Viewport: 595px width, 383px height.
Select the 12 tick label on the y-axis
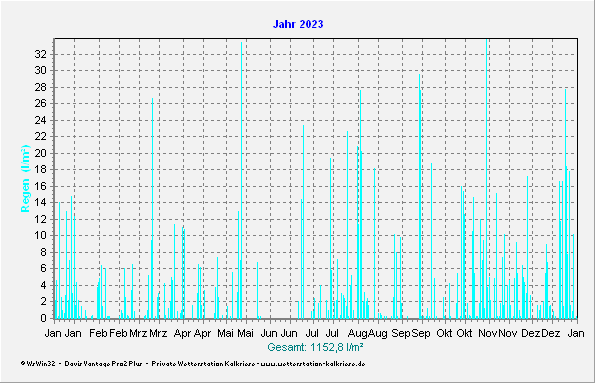(41, 219)
